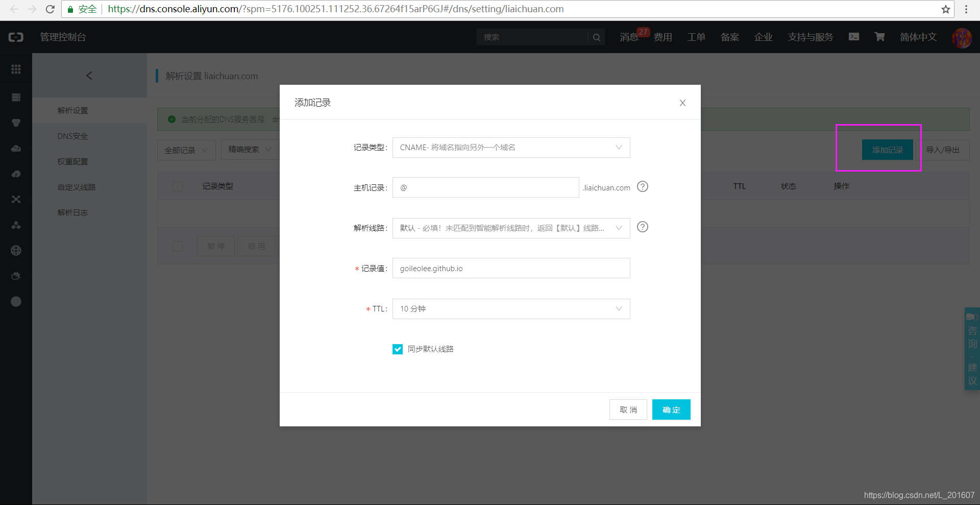Click 管理控制台 link in header
This screenshot has width=980, height=505.
point(63,37)
